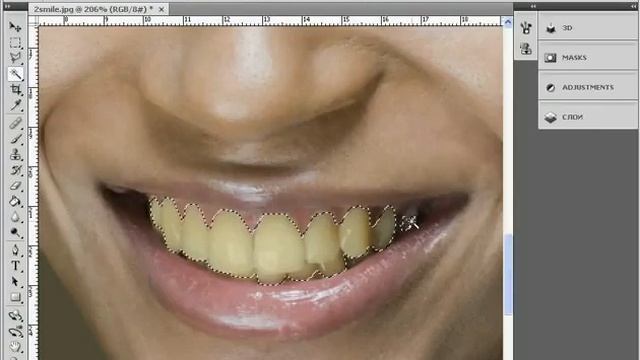Select the Blur tool
Screen dimensions: 640x360
point(15,217)
